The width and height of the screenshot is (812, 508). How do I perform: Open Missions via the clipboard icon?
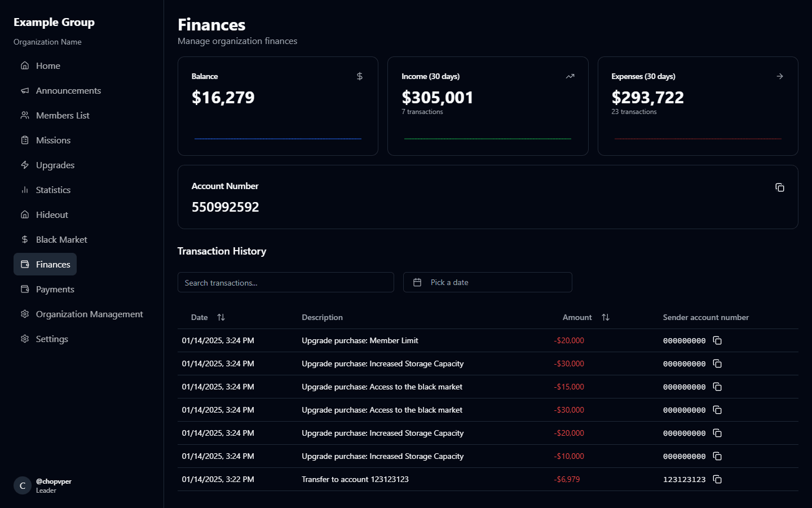pyautogui.click(x=25, y=140)
